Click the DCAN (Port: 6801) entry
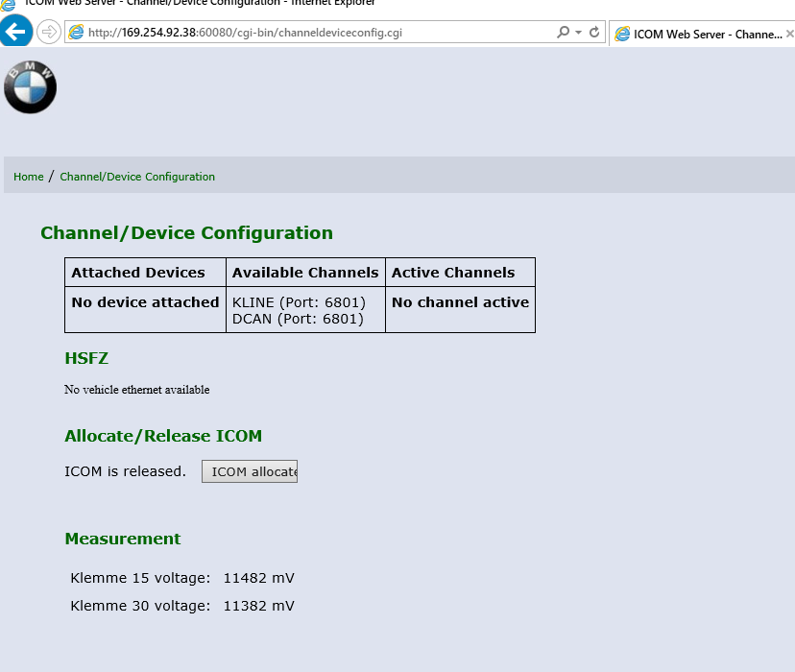This screenshot has width=795, height=672. [x=298, y=319]
